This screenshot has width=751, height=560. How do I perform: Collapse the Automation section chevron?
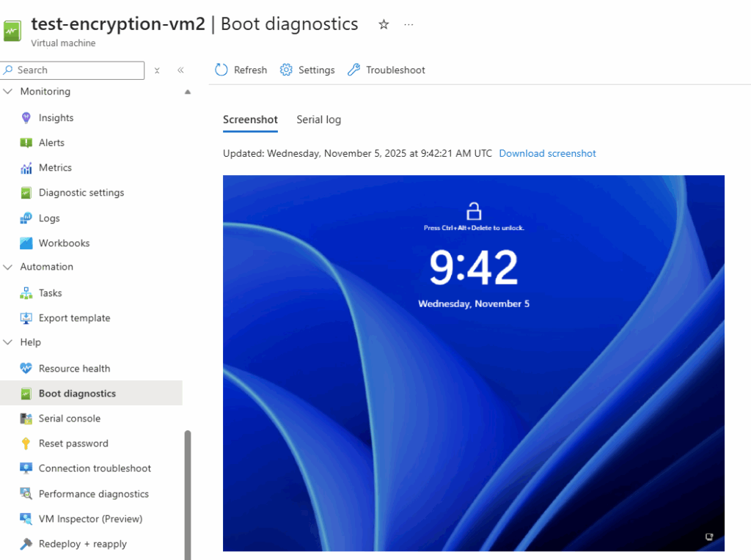pos(9,267)
